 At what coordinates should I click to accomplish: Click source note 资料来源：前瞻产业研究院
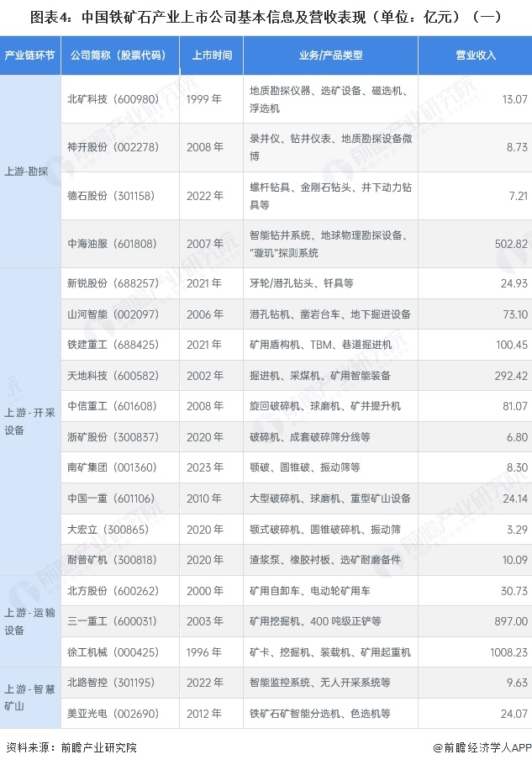(71, 747)
